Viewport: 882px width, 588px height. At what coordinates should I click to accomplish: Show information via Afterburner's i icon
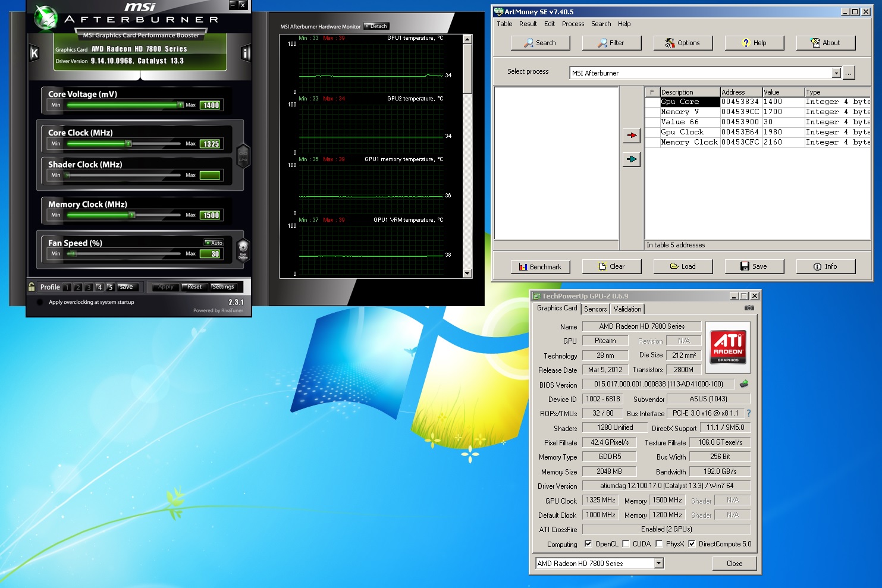click(246, 54)
